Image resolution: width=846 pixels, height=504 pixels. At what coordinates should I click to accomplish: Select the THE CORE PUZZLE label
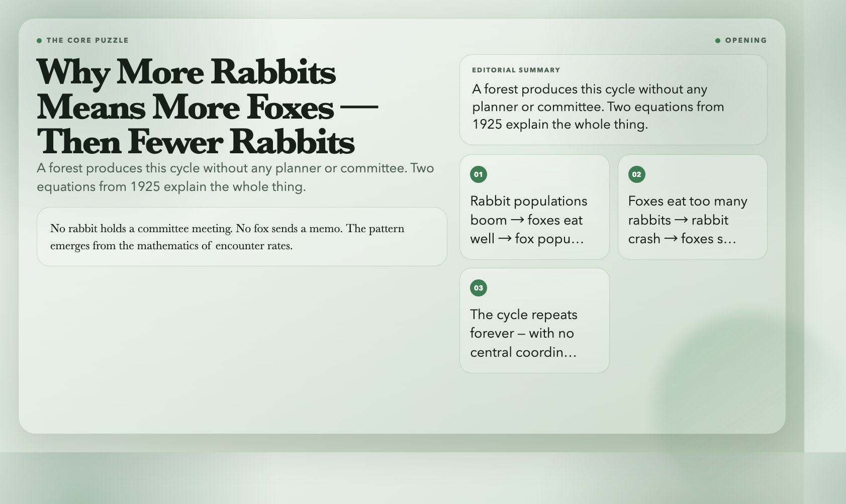(87, 40)
